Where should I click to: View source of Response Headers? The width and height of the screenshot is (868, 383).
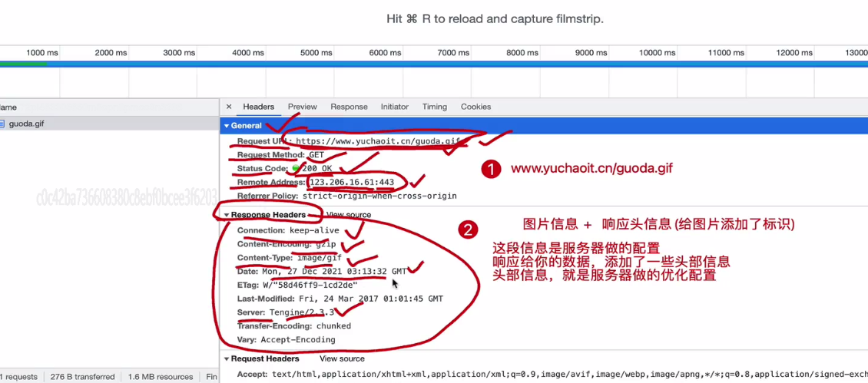[x=349, y=215]
